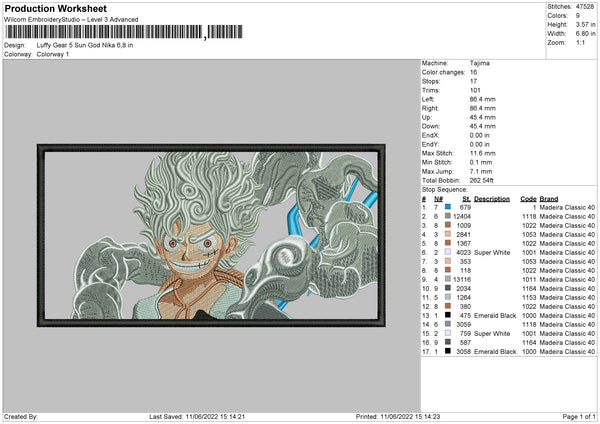Select the EndX value

479,135
